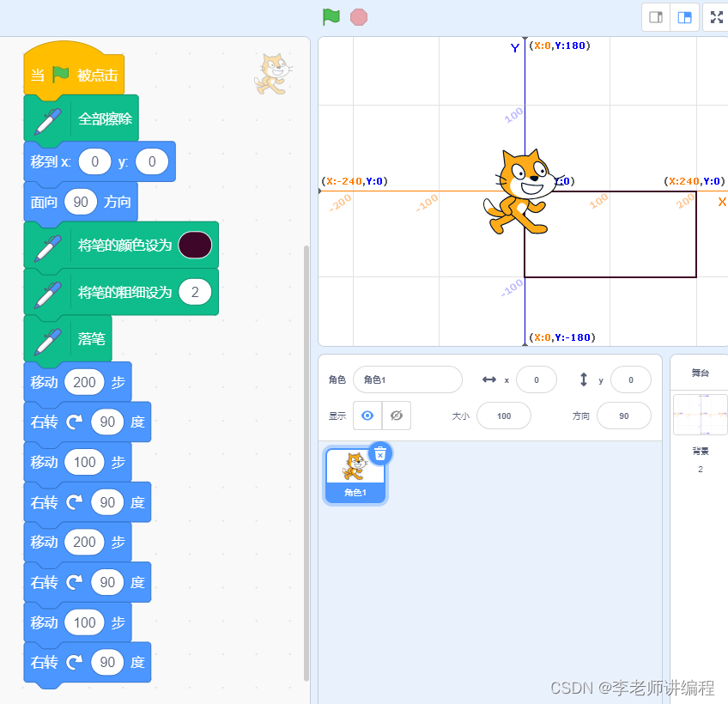
Task: Click the first 移动 100 步 value
Action: pos(84,462)
